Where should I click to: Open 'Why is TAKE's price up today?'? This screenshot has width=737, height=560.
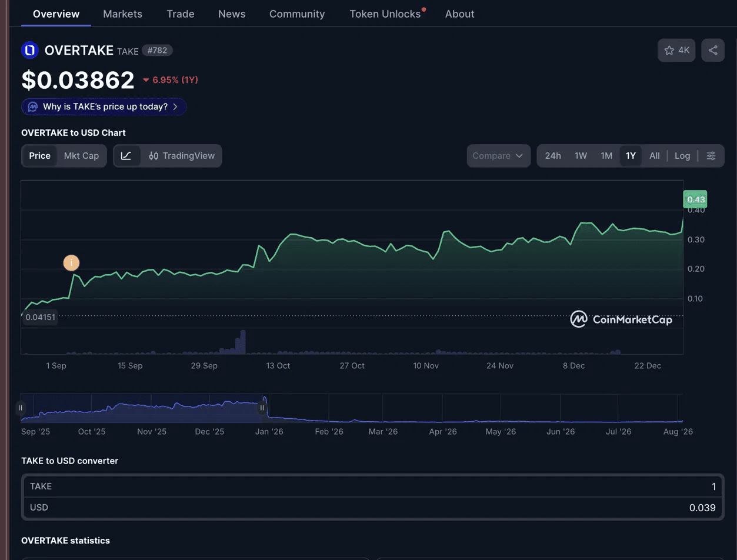104,106
